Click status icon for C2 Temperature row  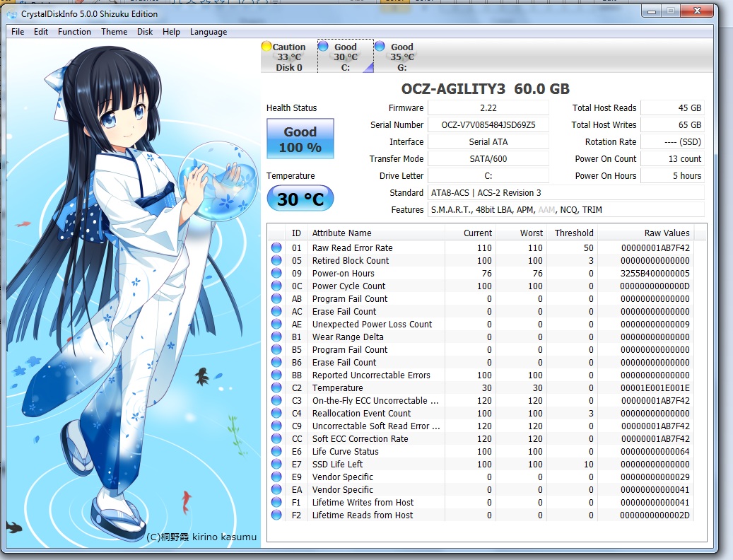[x=276, y=387]
